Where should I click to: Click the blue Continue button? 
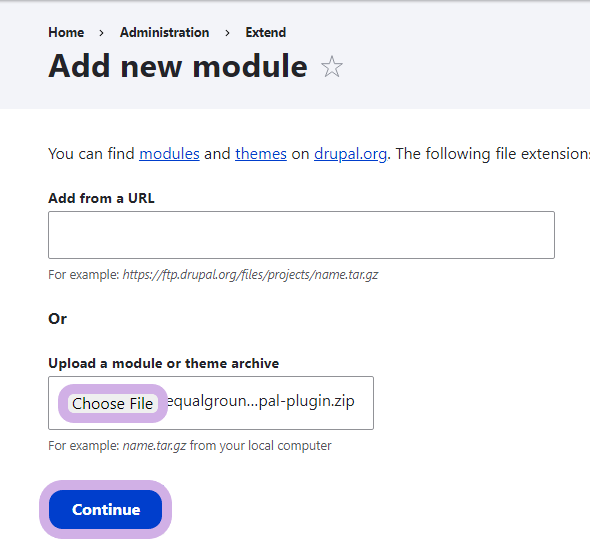(x=106, y=509)
